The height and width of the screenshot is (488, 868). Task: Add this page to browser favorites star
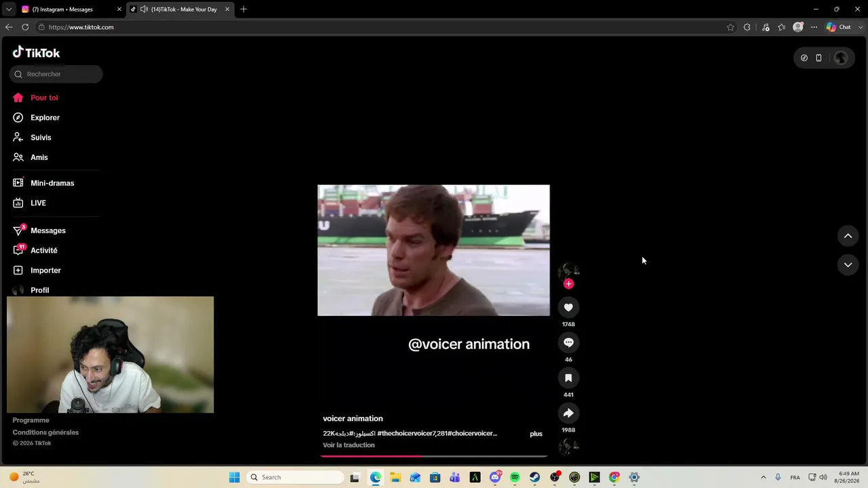click(x=730, y=27)
